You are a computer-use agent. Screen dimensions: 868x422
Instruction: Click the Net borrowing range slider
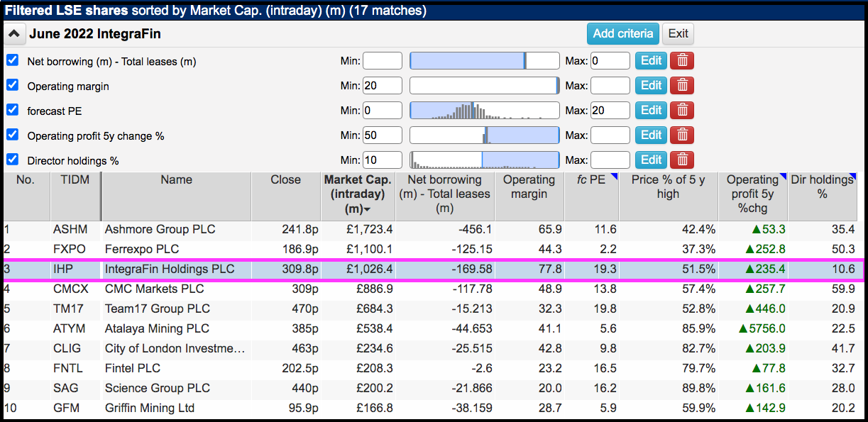click(485, 61)
